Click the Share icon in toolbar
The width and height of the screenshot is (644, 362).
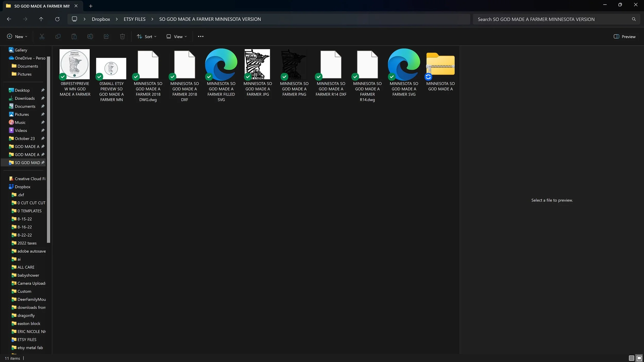coord(106,37)
